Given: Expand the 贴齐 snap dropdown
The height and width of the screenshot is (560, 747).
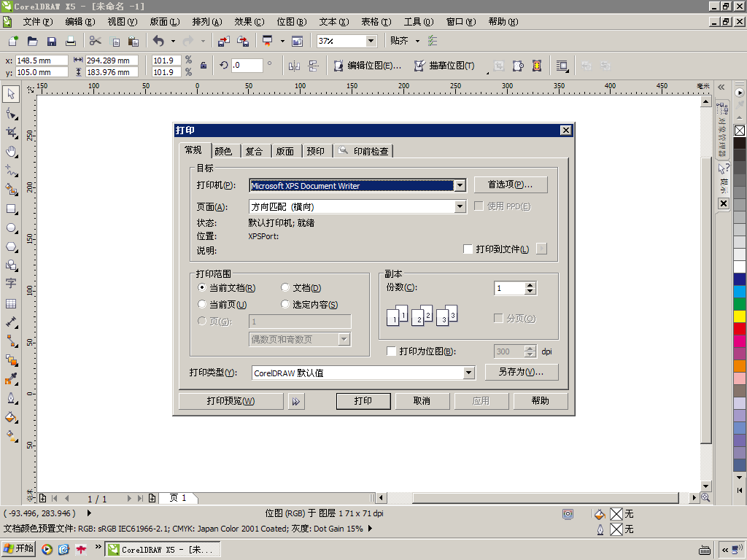Looking at the screenshot, I should pyautogui.click(x=417, y=41).
